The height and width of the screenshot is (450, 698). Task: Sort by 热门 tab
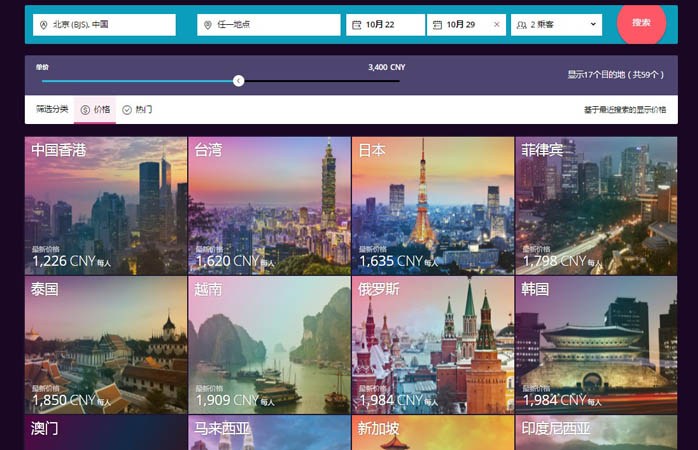pos(137,109)
